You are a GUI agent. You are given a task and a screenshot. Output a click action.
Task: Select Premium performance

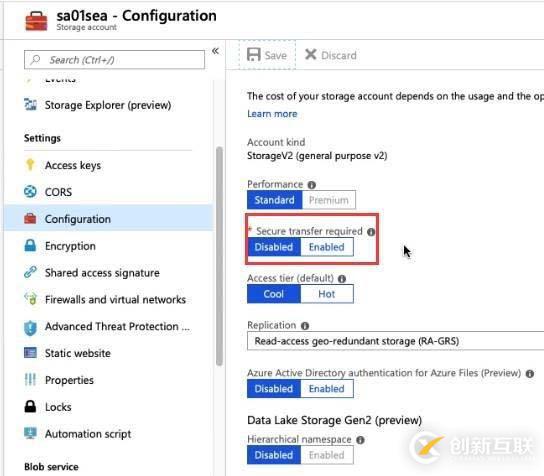329,200
